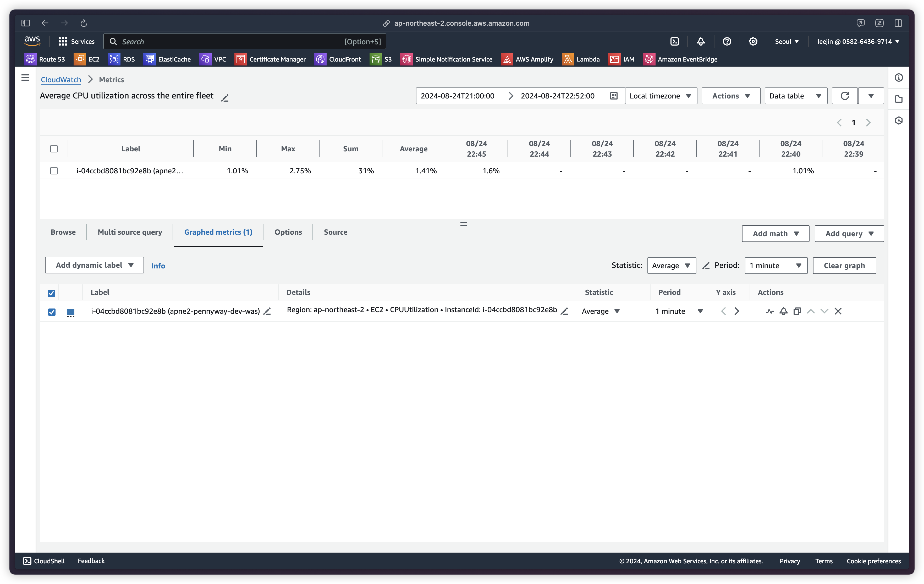The image size is (924, 584).
Task: Switch metric to right Y axis
Action: 736,311
